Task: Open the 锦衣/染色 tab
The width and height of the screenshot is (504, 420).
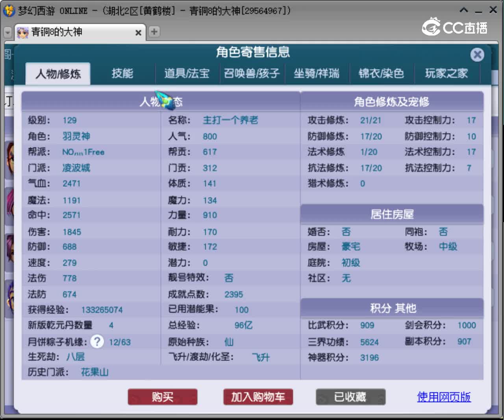Action: click(x=381, y=73)
